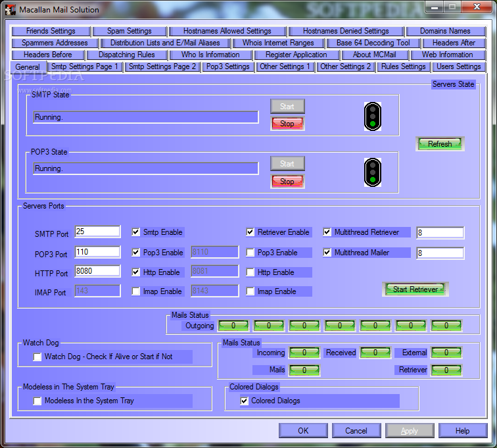
Task: Enable Http Enable checkbox after port 8081
Action: (250, 272)
